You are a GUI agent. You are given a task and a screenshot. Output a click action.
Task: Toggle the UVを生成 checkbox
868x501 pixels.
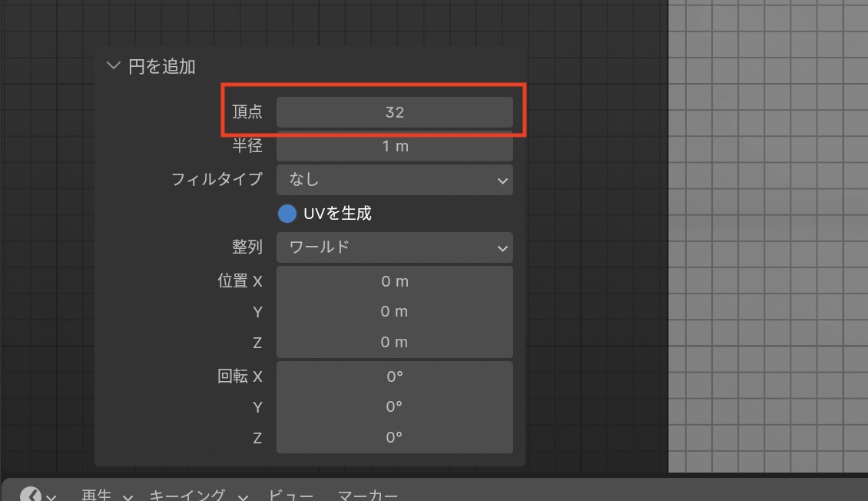pos(287,214)
